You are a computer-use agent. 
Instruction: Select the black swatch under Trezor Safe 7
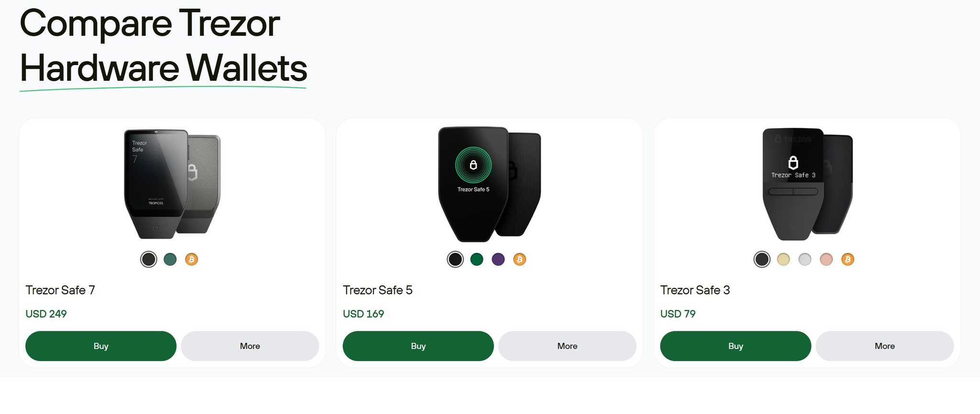coord(148,259)
